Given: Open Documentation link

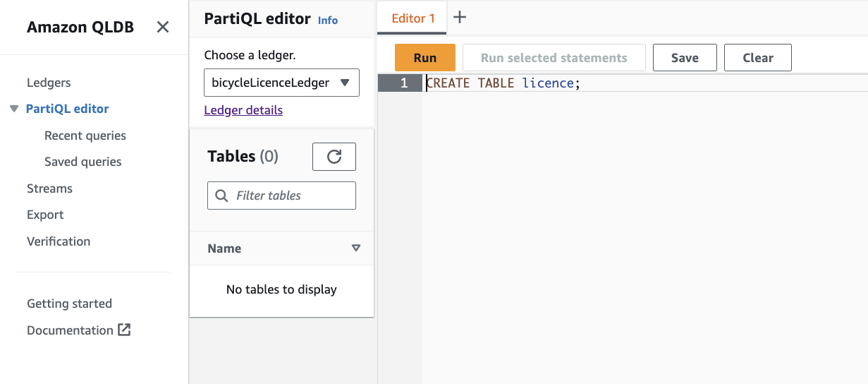Looking at the screenshot, I should 70,330.
